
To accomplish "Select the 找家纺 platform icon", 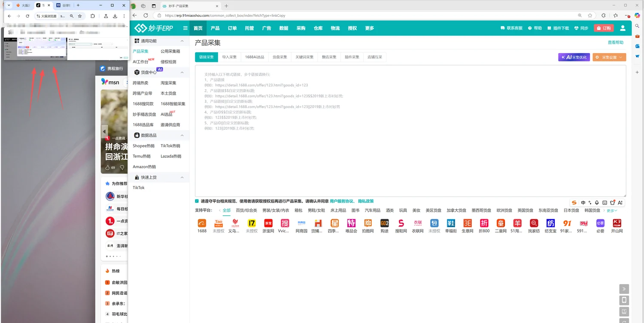I will pos(534,223).
